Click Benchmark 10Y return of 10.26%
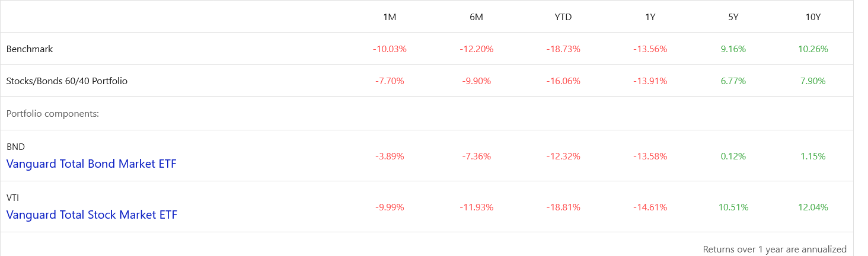 coord(813,49)
